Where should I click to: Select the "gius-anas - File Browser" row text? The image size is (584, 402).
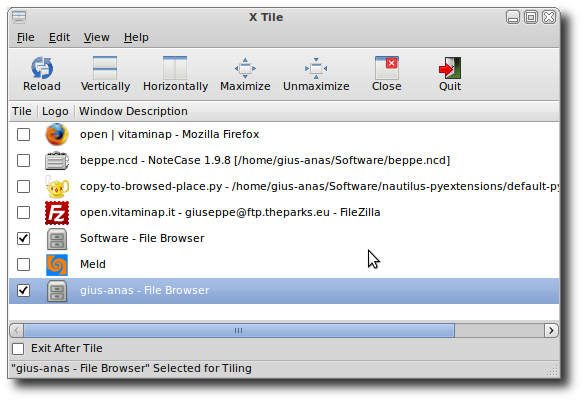point(145,291)
